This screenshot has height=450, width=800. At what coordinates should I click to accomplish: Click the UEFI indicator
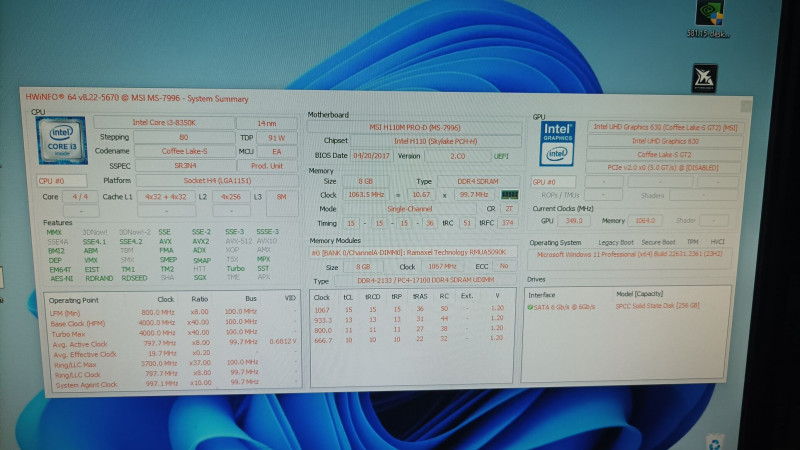tap(501, 156)
